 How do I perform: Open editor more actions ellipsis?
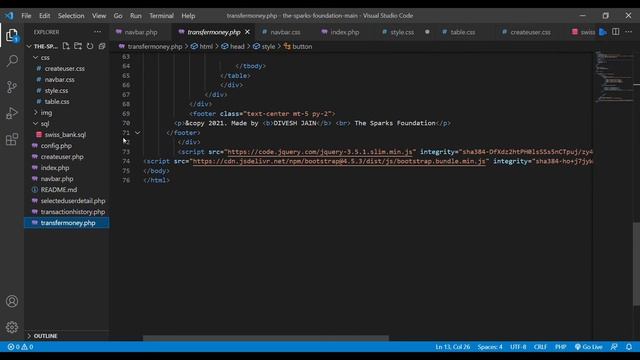tap(629, 32)
